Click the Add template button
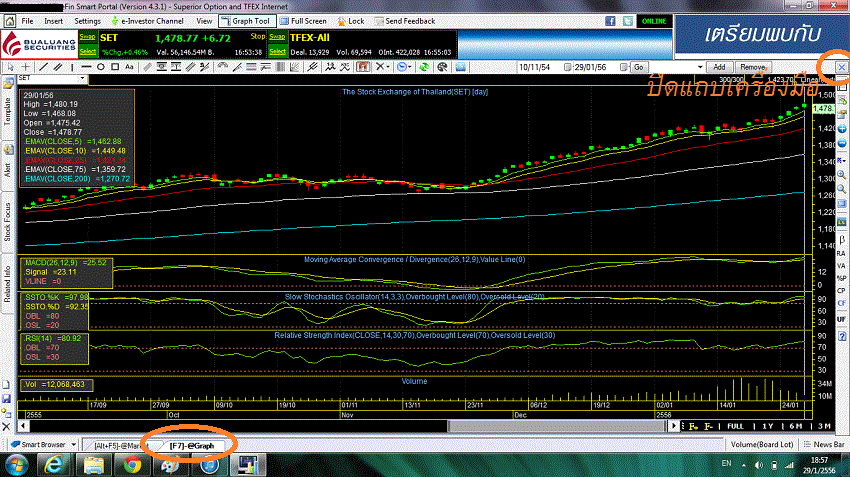This screenshot has width=850, height=477. 719,67
